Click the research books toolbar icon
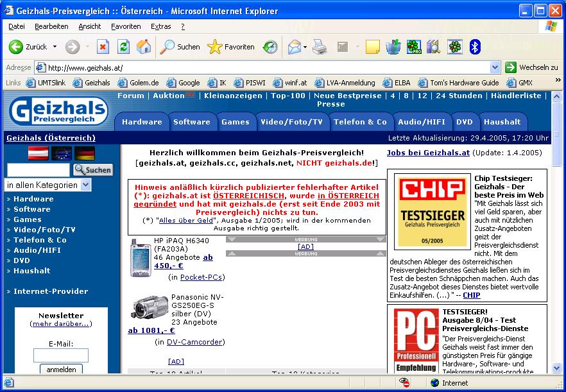566x392 pixels. tap(434, 47)
